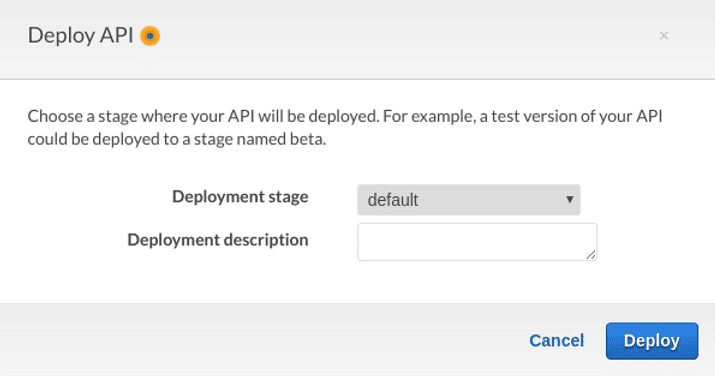This screenshot has height=376, width=715.
Task: Open the Deployment stage dropdown showing default
Action: [469, 200]
